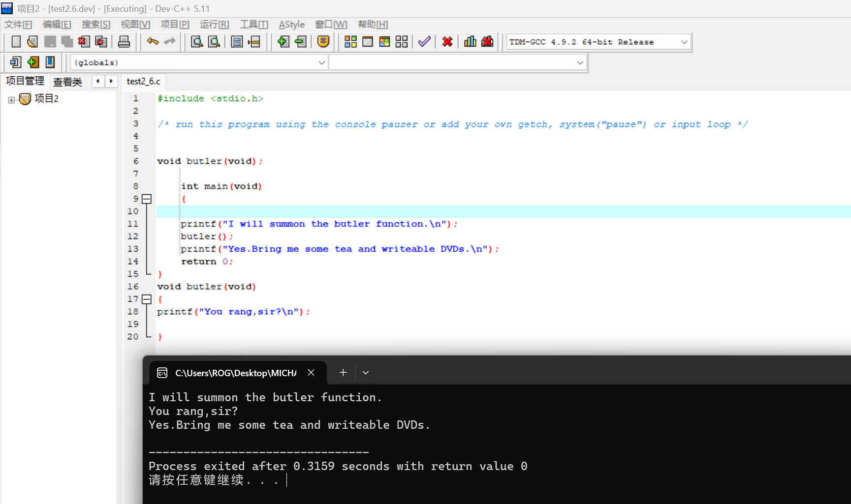Click the highlighted empty line 10 in editor
The height and width of the screenshot is (504, 851).
point(504,211)
